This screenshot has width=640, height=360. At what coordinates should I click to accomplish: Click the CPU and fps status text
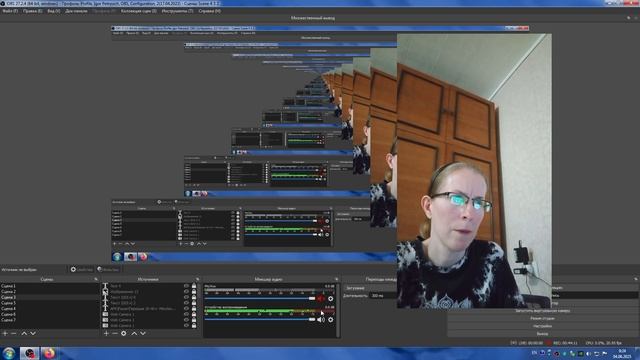point(604,343)
